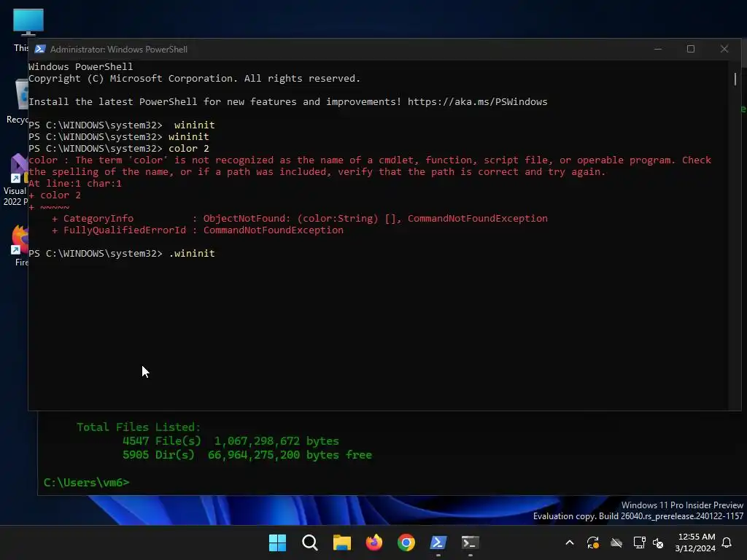This screenshot has height=560, width=747.
Task: Maximize the PowerShell window
Action: 691,49
